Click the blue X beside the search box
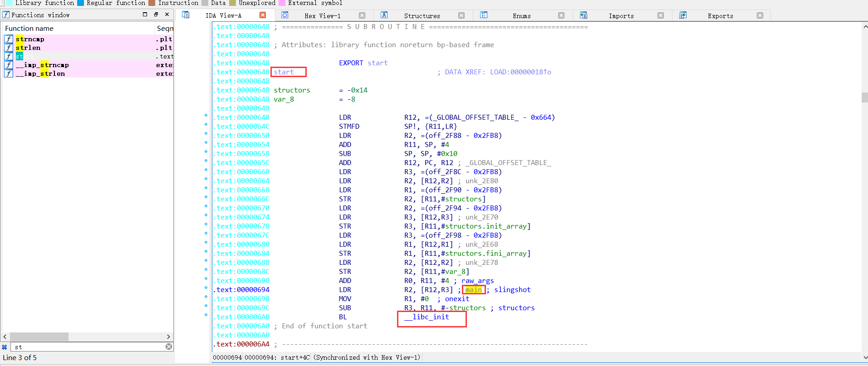This screenshot has height=366, width=868. [5, 347]
